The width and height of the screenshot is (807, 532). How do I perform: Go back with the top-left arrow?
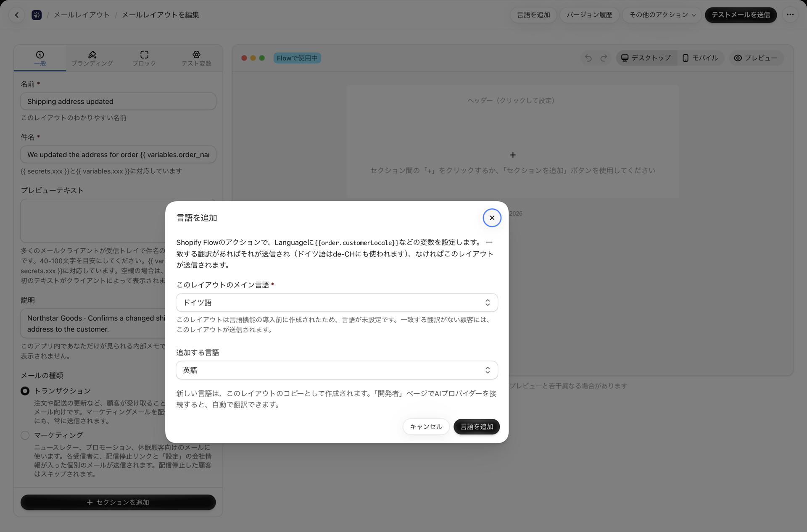[17, 15]
